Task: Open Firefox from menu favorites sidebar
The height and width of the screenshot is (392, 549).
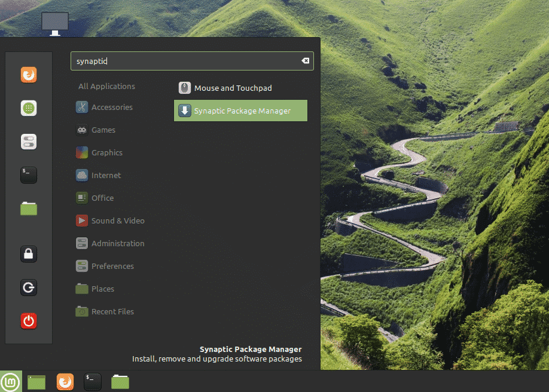Action: click(x=29, y=75)
